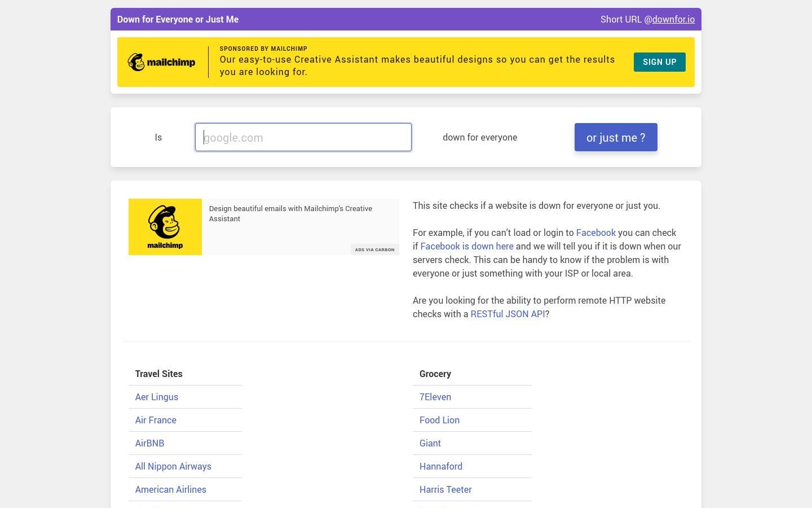Click American Airlines in Travel Sites
812x508 pixels.
click(x=171, y=489)
